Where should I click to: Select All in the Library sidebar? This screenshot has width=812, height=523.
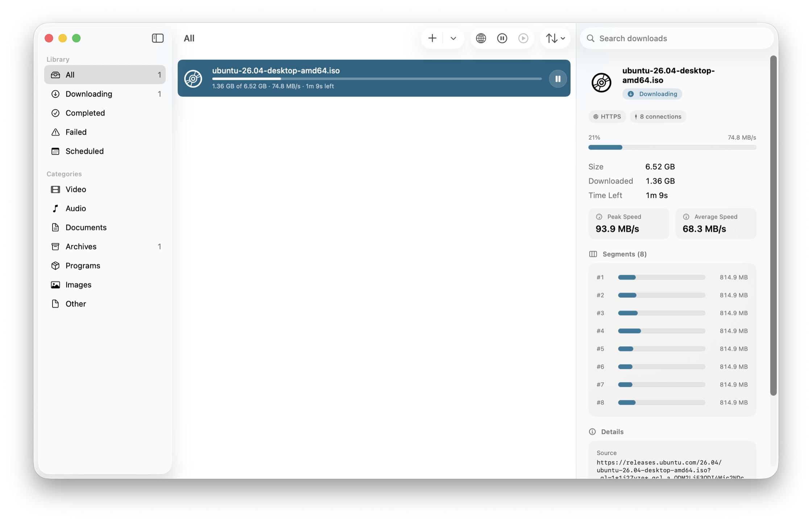click(x=105, y=75)
